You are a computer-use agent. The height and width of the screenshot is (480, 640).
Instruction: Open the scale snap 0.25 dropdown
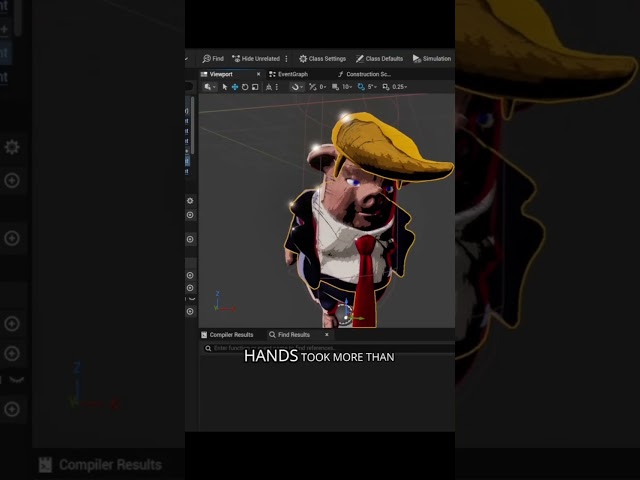click(x=400, y=87)
